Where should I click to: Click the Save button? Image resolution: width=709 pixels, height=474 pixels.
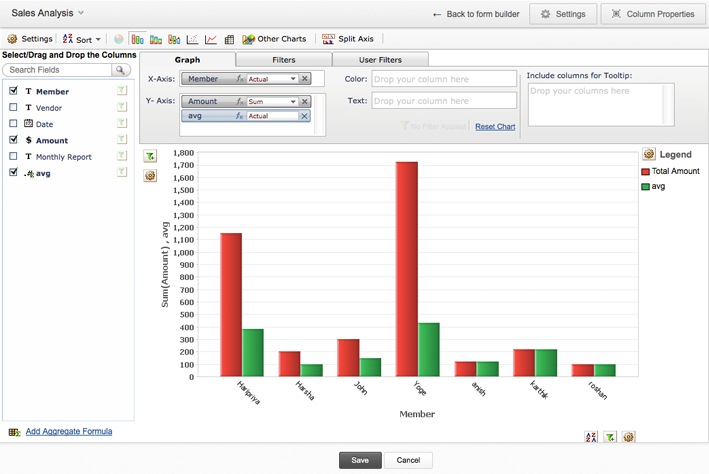(360, 460)
